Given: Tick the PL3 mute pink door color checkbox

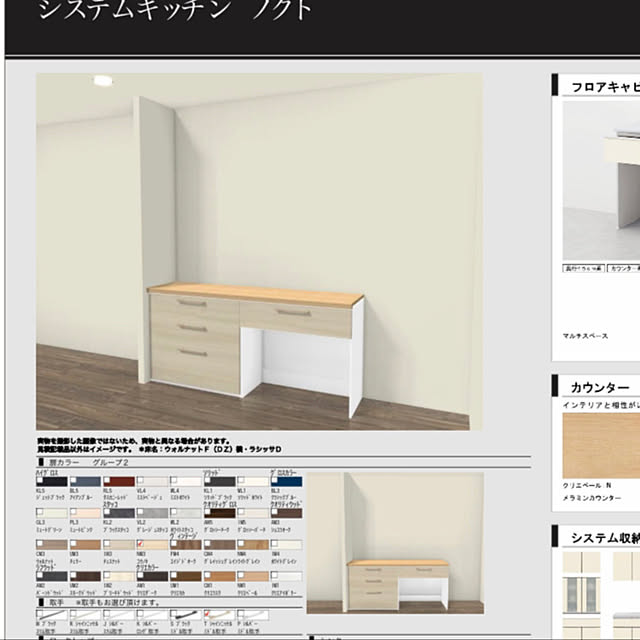Looking at the screenshot, I should pos(73,511).
